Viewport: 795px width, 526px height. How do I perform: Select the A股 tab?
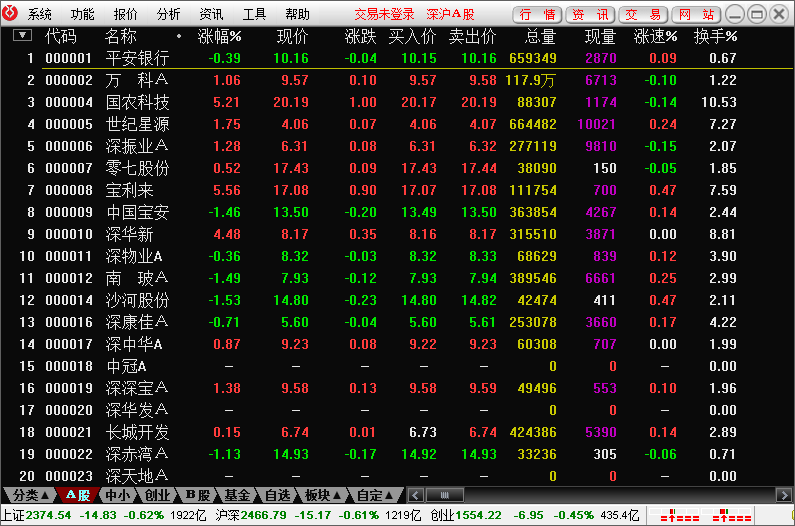tap(77, 495)
